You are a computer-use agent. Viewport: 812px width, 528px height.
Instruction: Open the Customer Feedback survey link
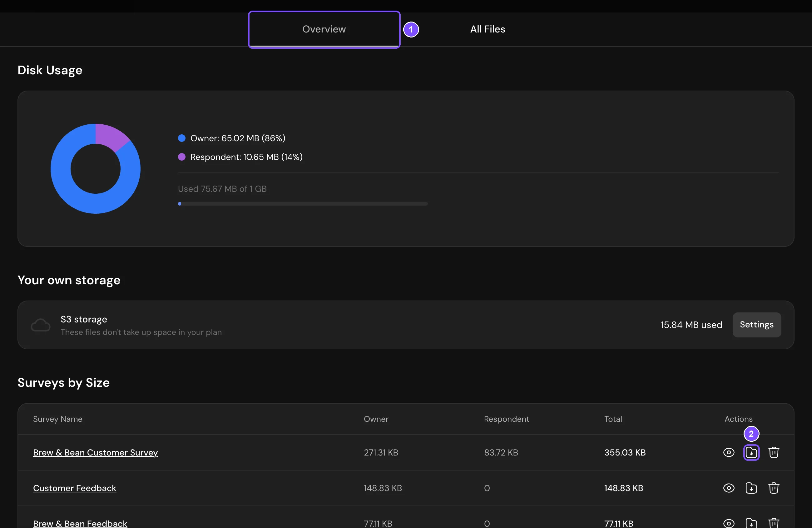pos(75,488)
